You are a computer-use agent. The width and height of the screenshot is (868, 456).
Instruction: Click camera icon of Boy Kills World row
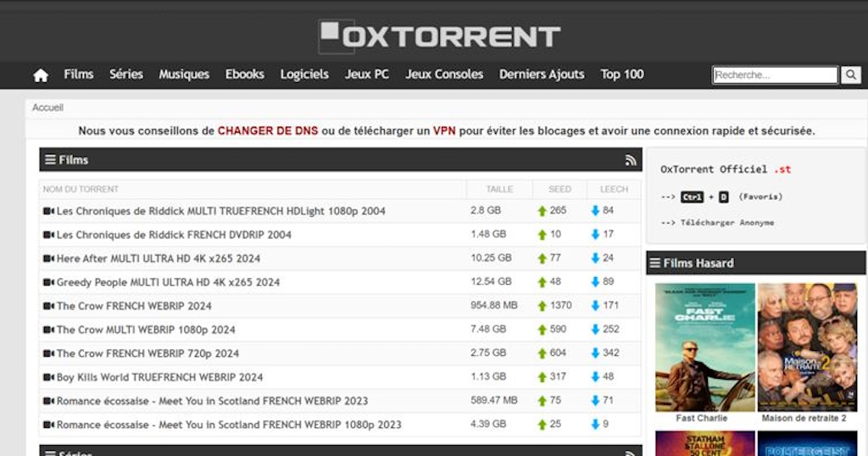[x=48, y=377]
